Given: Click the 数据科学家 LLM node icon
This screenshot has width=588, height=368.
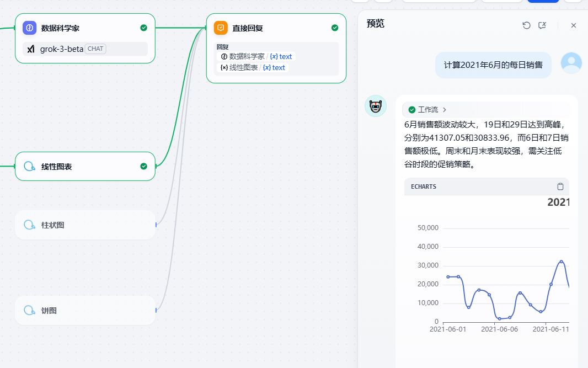Looking at the screenshot, I should tap(30, 28).
